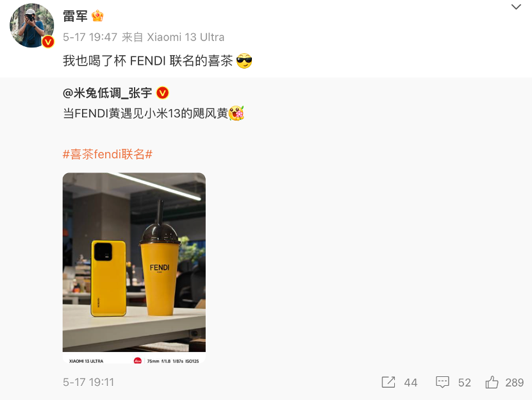Open the @米兔低调_张宇 user profile link

click(x=107, y=93)
